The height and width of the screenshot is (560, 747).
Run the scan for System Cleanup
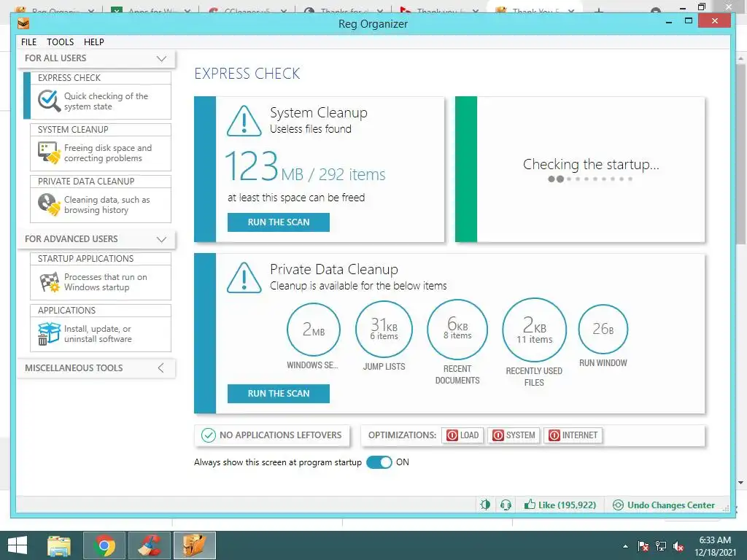pos(279,222)
